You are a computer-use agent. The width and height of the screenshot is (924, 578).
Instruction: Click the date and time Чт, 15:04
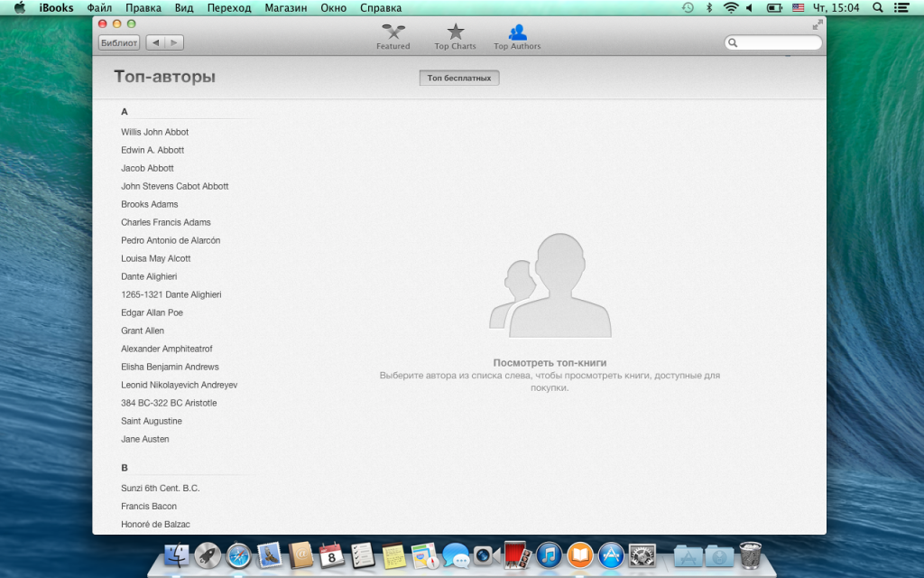click(x=836, y=7)
